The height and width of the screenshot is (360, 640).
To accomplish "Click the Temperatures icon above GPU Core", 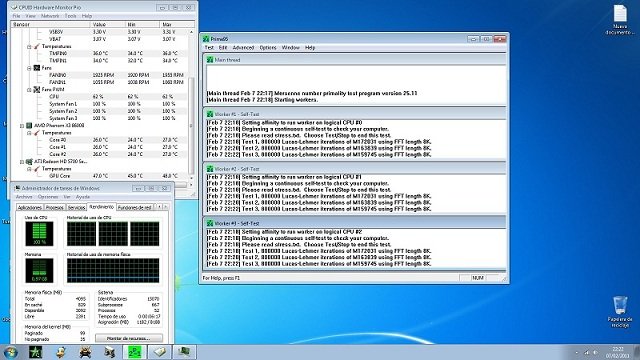I will [37, 169].
